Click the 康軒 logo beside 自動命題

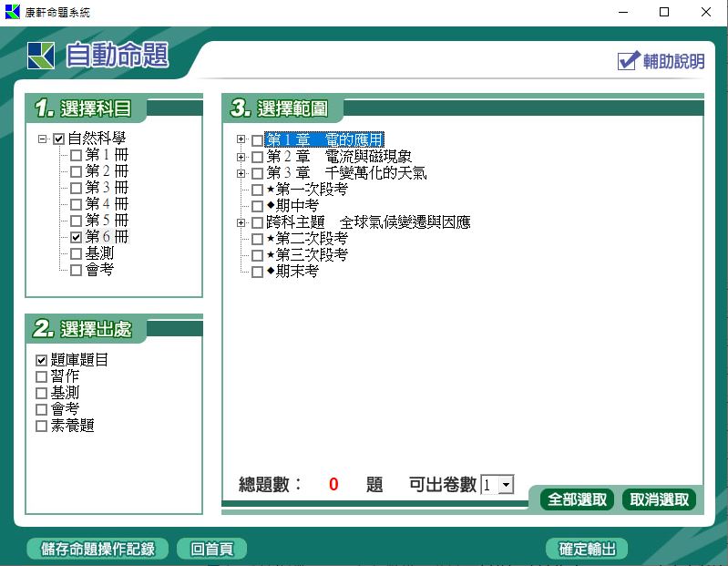click(x=41, y=56)
